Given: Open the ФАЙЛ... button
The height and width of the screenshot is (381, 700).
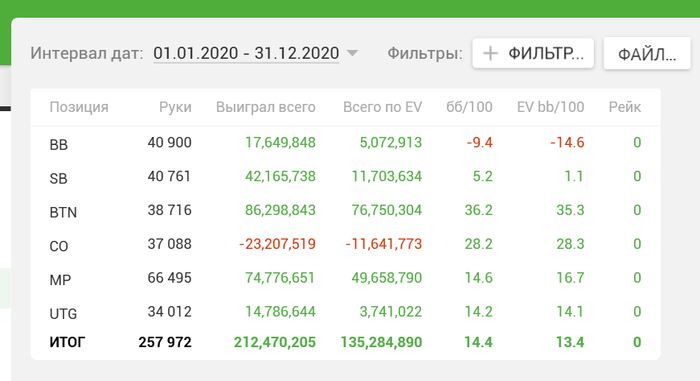Looking at the screenshot, I should [x=647, y=54].
